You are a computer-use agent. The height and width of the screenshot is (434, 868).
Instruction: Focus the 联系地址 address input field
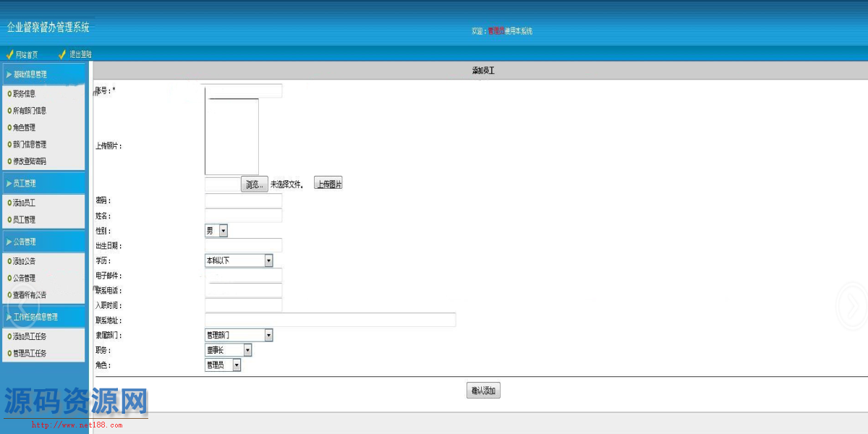[x=330, y=320]
